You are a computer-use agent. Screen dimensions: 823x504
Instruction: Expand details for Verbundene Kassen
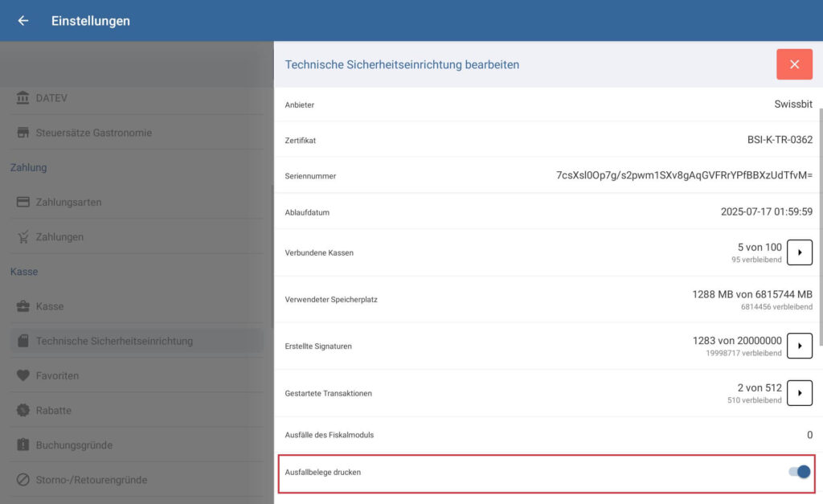(x=800, y=252)
